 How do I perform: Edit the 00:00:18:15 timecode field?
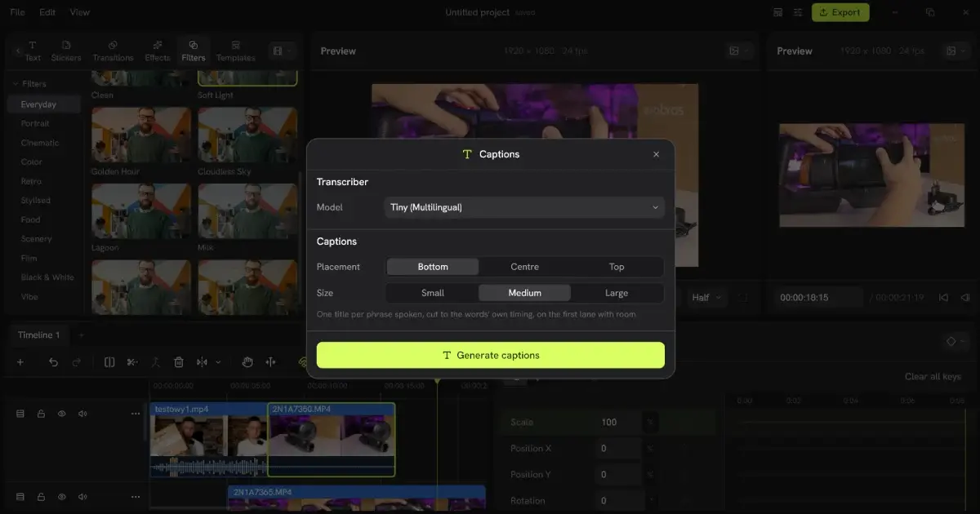(817, 298)
